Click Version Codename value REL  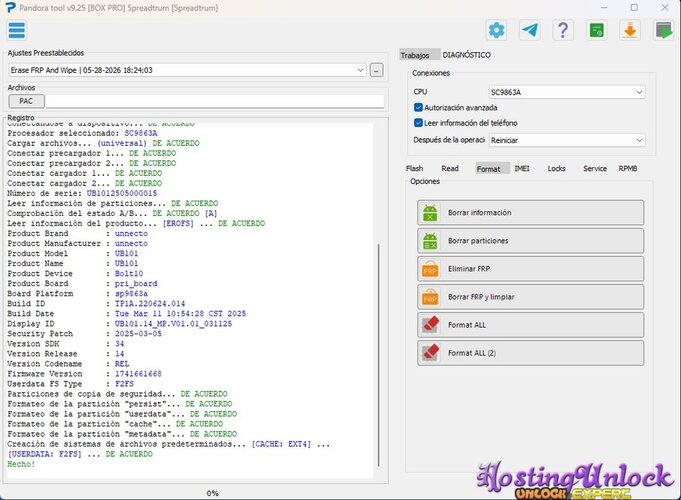coord(122,364)
